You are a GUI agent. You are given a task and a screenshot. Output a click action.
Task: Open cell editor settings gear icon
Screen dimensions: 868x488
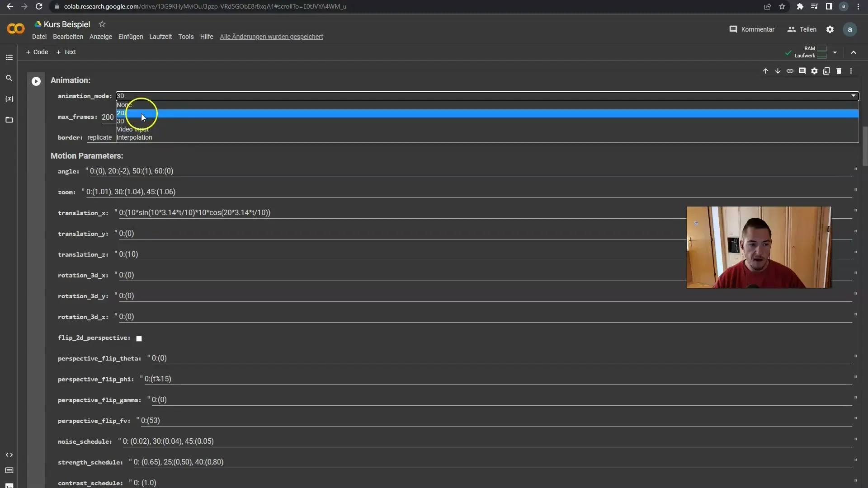pos(814,71)
